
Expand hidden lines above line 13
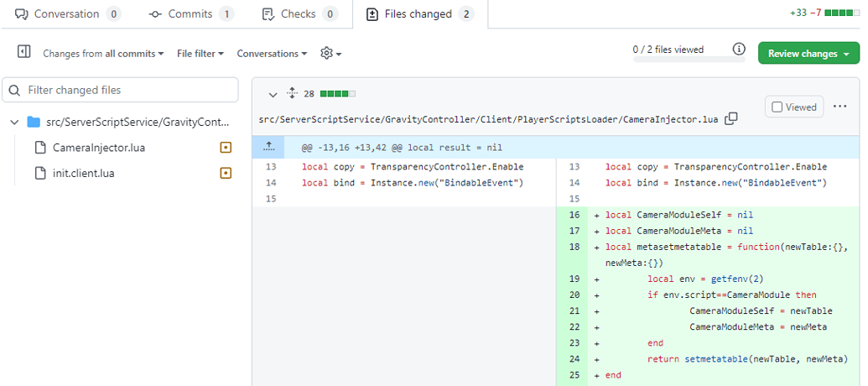[x=269, y=147]
